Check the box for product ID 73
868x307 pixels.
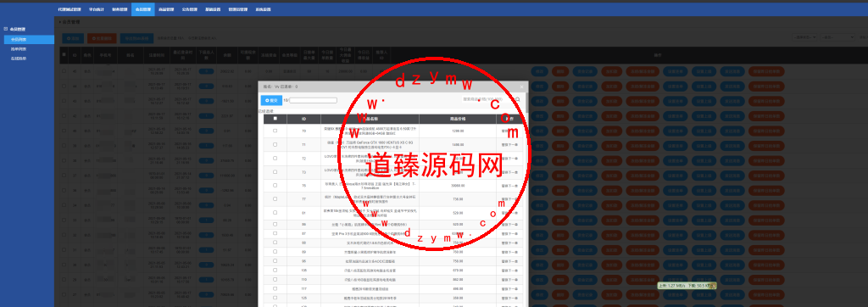pyautogui.click(x=275, y=172)
